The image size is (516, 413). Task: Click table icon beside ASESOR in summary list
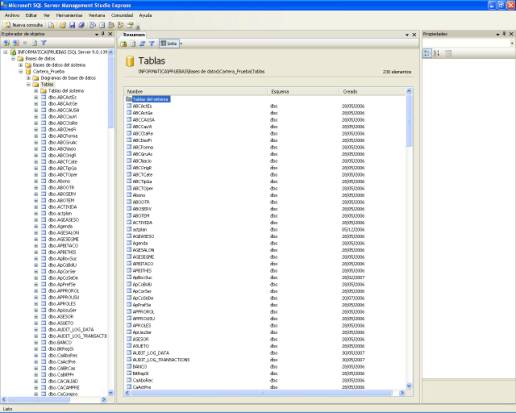(x=129, y=339)
